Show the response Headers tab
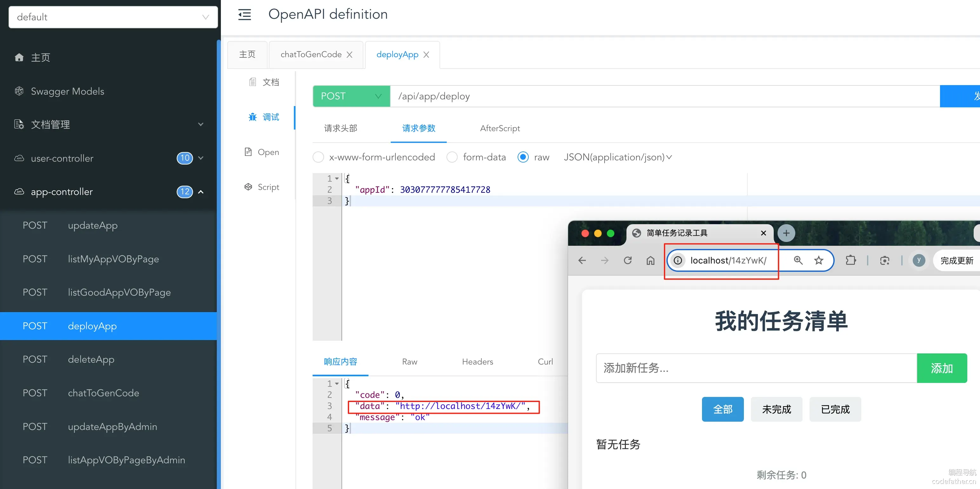This screenshot has width=980, height=489. click(477, 362)
